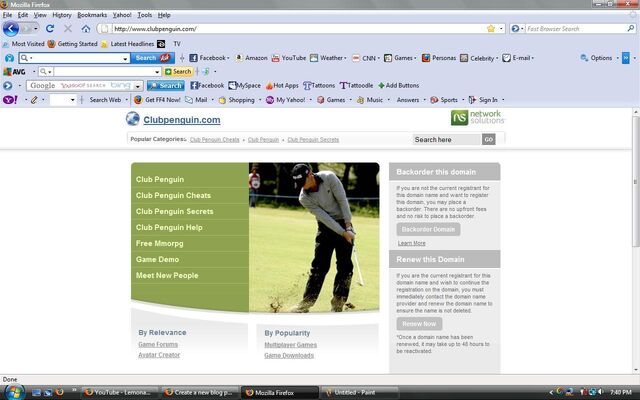
Task: Open the Weather toolbar button
Action: coord(328,58)
